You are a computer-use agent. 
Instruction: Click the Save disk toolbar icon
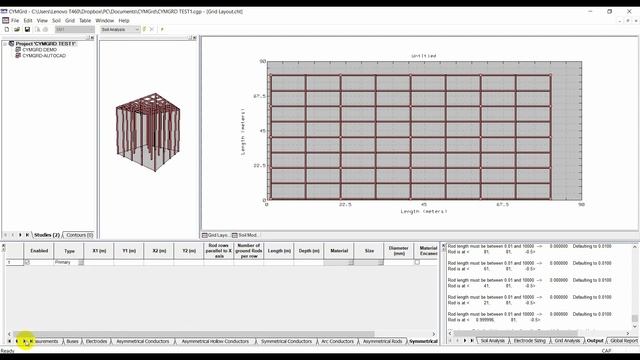[27, 29]
